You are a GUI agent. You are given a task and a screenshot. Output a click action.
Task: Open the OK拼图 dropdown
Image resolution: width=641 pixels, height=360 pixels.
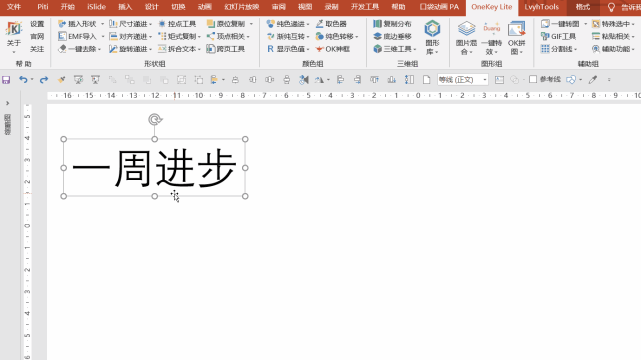pyautogui.click(x=516, y=38)
